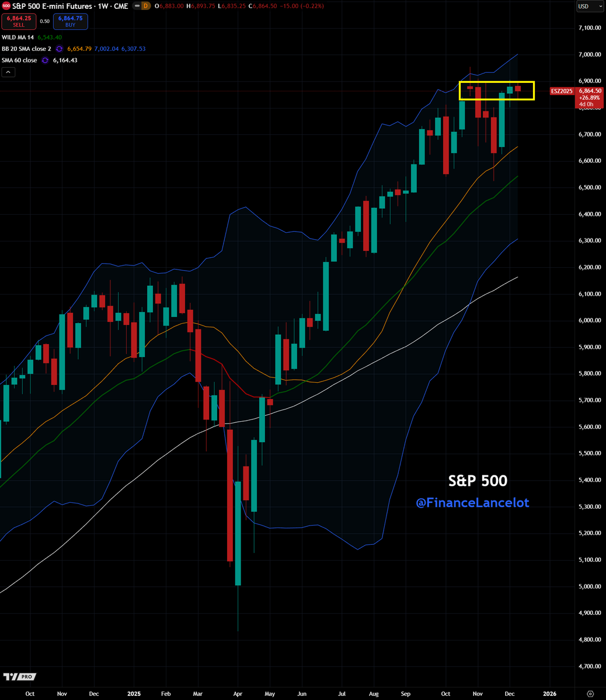Open the USD currency dropdown
Image resolution: width=606 pixels, height=700 pixels.
(590, 6)
